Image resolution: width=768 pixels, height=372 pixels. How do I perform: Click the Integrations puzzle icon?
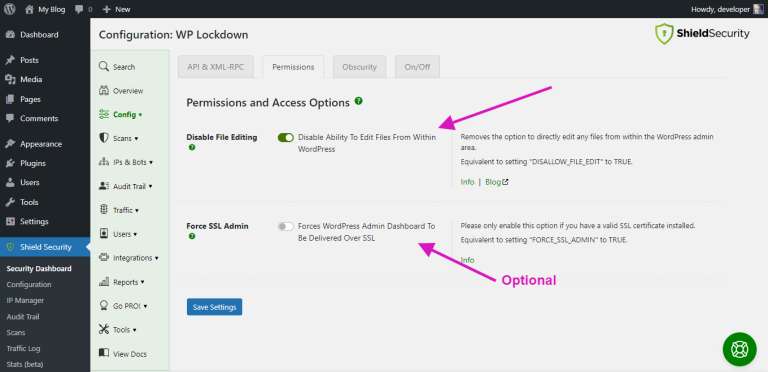103,257
